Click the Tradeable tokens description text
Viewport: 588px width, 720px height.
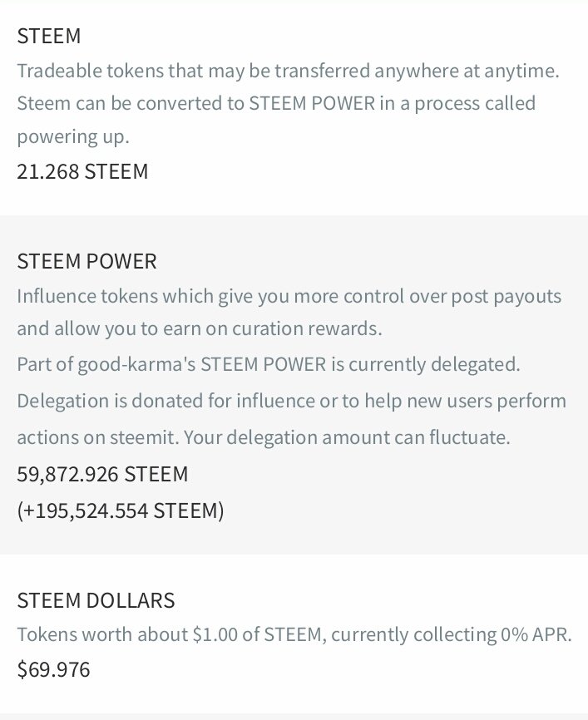[x=288, y=71]
